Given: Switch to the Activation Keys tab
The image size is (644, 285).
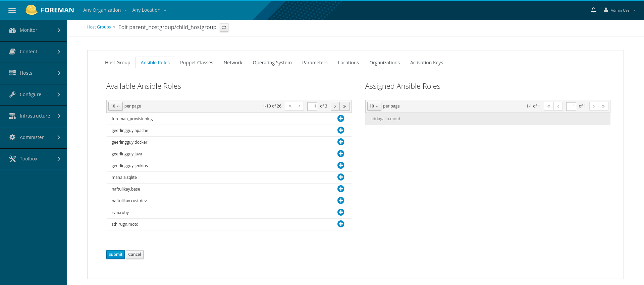Looking at the screenshot, I should click(426, 63).
